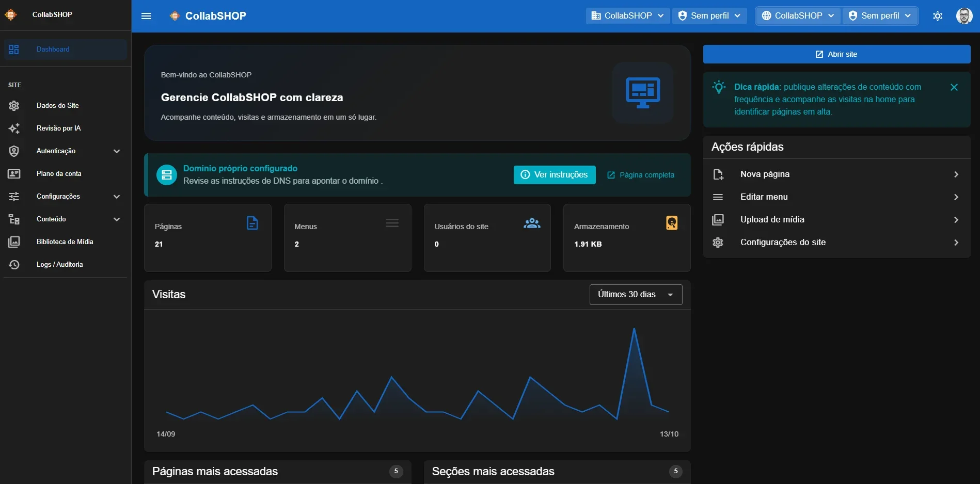Click the Biblioteca de Mídia image icon
Viewport: 980px width, 484px height.
(x=14, y=242)
